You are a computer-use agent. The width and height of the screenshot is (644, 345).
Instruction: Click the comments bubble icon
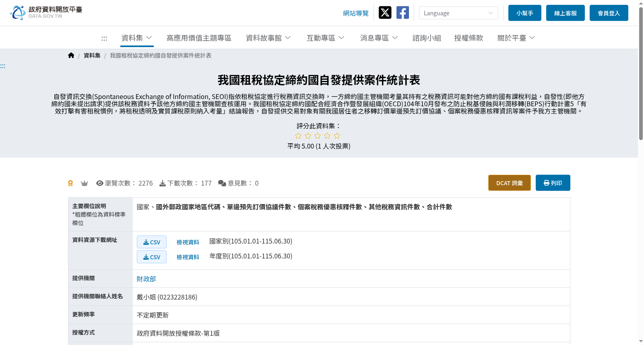222,183
